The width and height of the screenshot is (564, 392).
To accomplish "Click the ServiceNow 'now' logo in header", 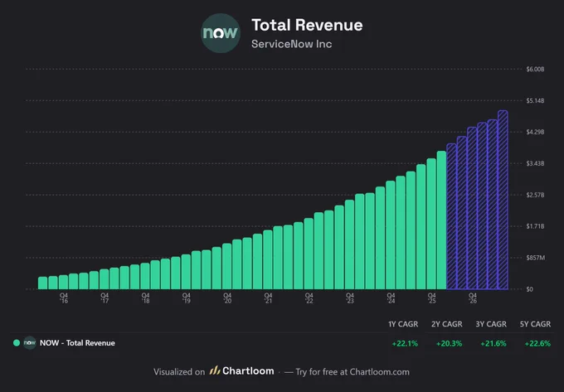I will click(x=220, y=33).
